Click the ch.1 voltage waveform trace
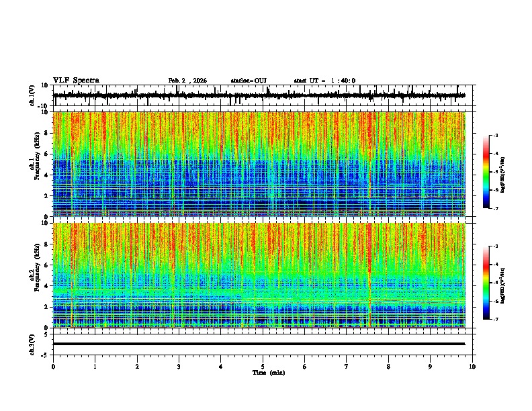Viewport: 532px width, 411px height. (259, 95)
